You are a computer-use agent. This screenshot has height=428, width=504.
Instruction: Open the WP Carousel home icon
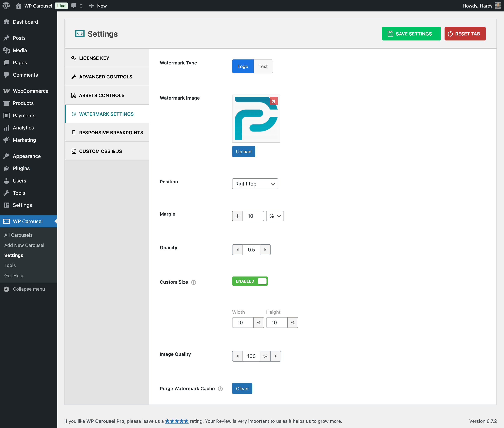(18, 6)
